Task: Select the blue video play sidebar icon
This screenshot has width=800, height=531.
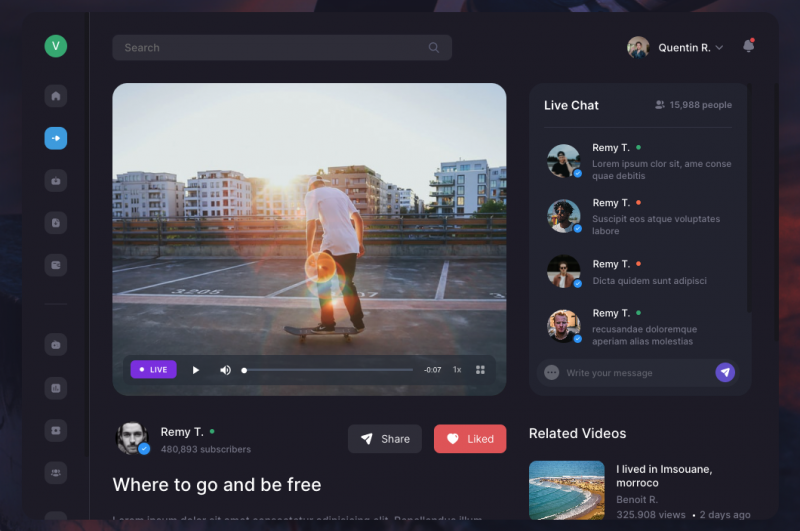Action: click(x=56, y=138)
